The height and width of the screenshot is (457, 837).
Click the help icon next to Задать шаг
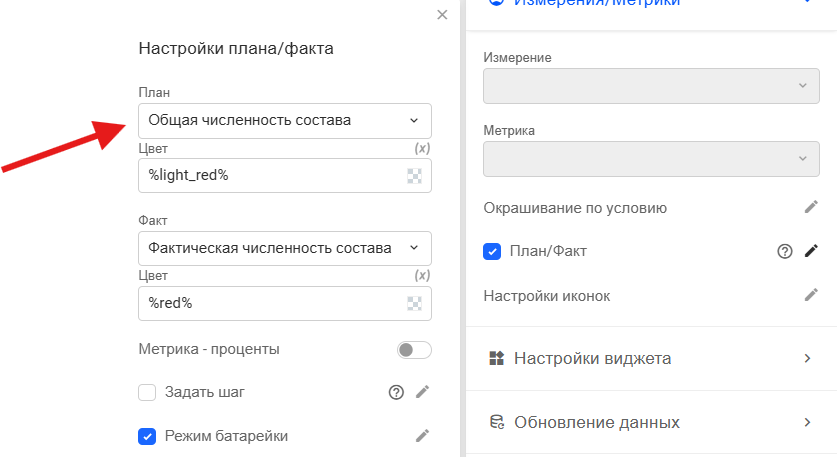pos(396,392)
